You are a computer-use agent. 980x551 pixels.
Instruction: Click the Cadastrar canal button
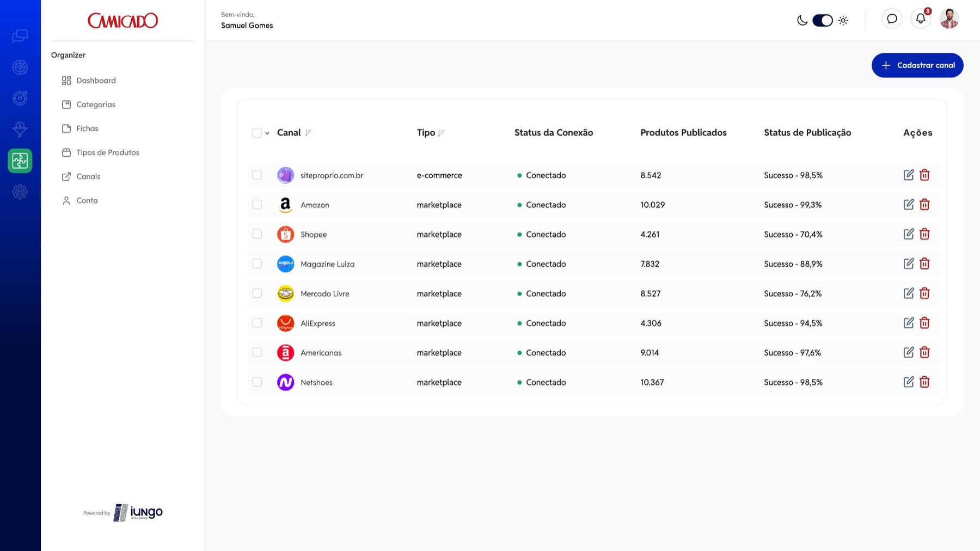[917, 65]
